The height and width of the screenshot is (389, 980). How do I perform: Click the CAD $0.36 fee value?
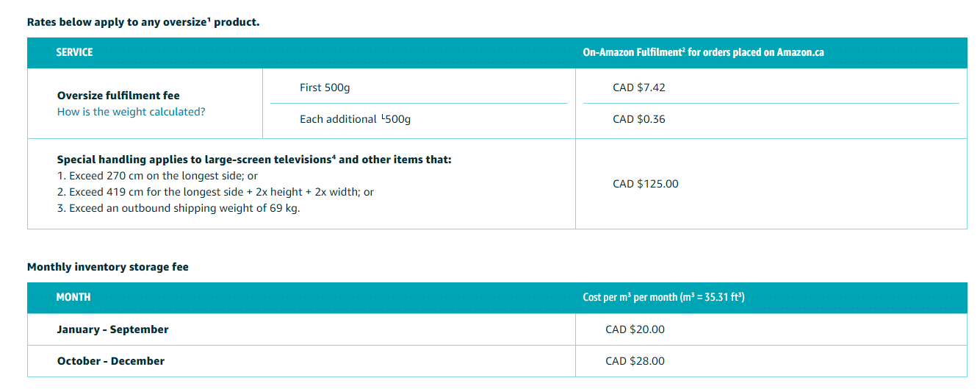pos(639,119)
